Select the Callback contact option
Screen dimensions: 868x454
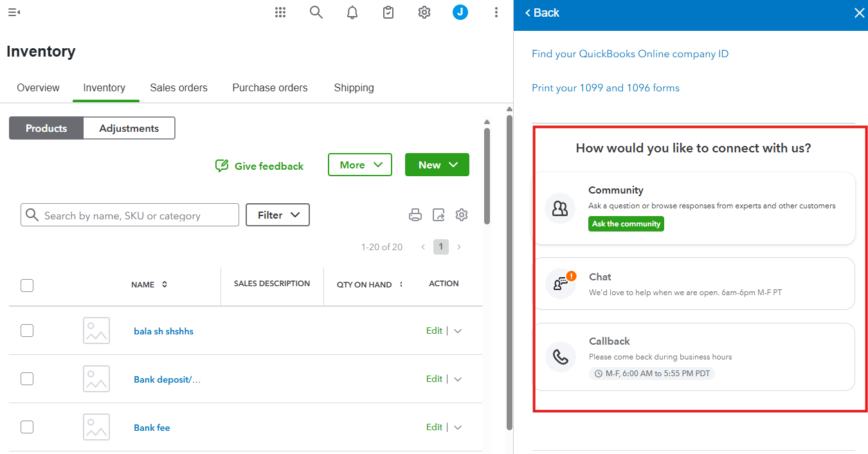point(694,357)
